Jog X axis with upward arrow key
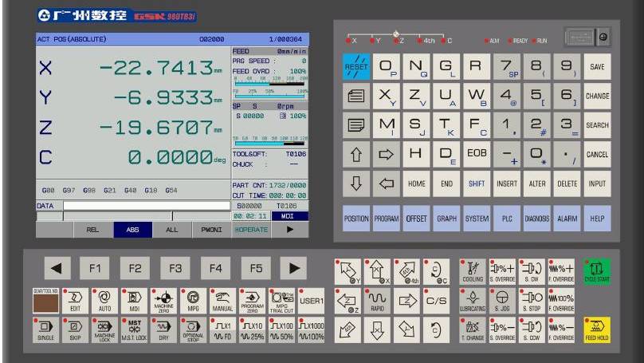Viewport: 644px width, 363px height. pyautogui.click(x=378, y=271)
